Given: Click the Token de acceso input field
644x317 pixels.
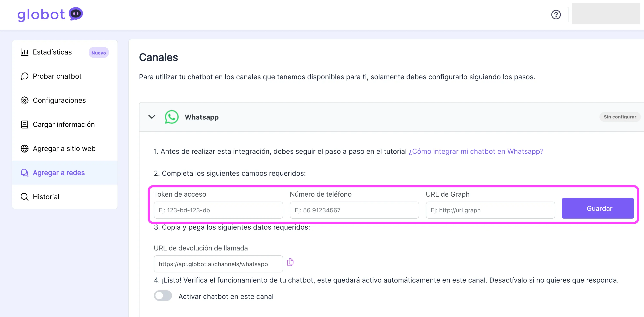Looking at the screenshot, I should click(x=218, y=210).
